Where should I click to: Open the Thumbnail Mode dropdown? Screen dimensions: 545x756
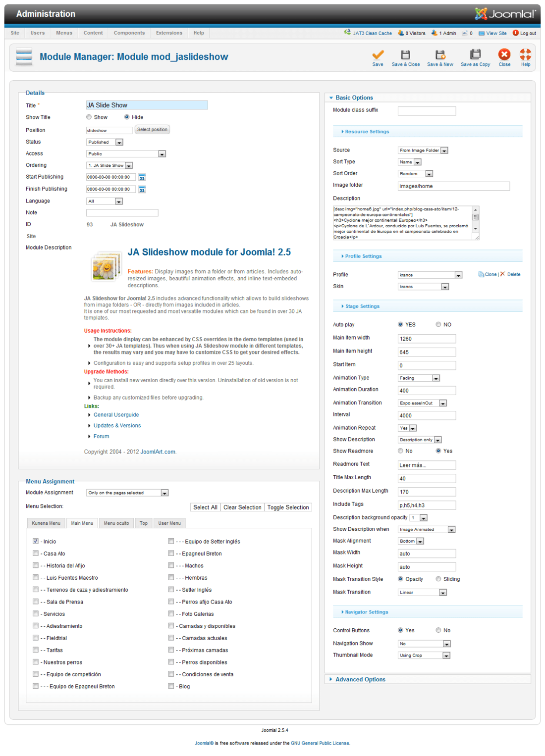(425, 655)
